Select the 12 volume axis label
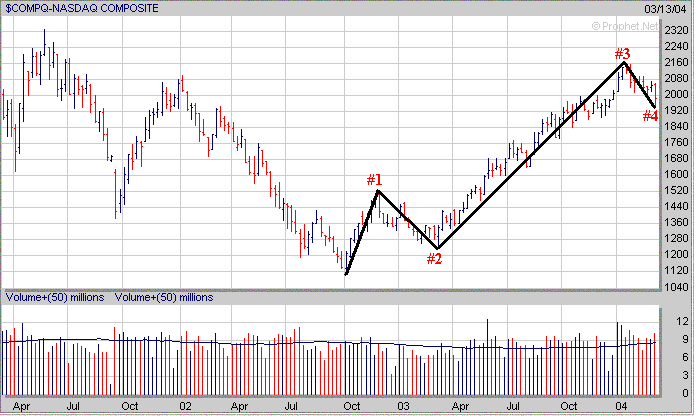Viewport: 696px width, 416px height. [683, 321]
